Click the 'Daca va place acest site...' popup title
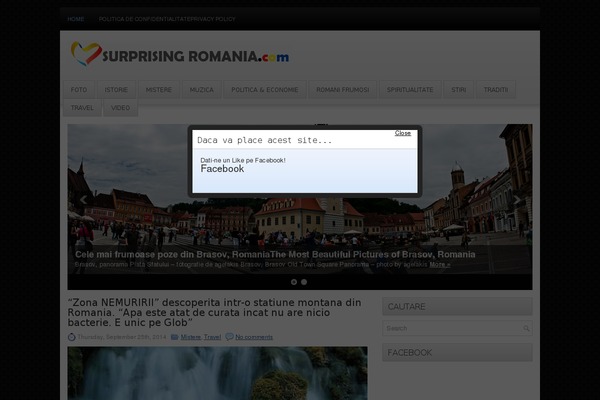The width and height of the screenshot is (600, 400). pyautogui.click(x=264, y=140)
